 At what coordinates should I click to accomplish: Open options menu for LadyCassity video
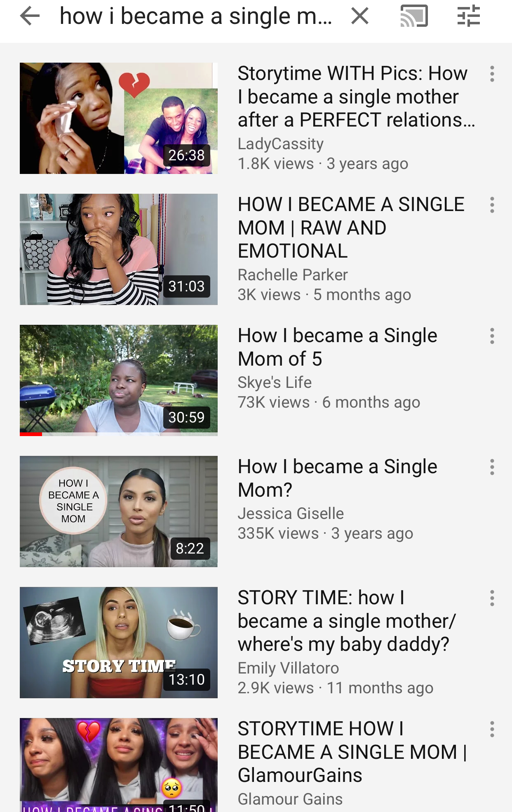coord(492,74)
